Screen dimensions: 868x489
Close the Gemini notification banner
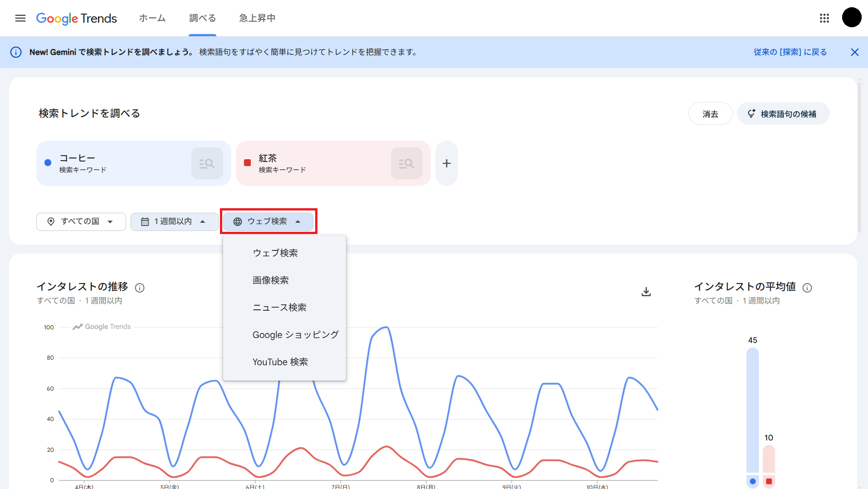[854, 52]
